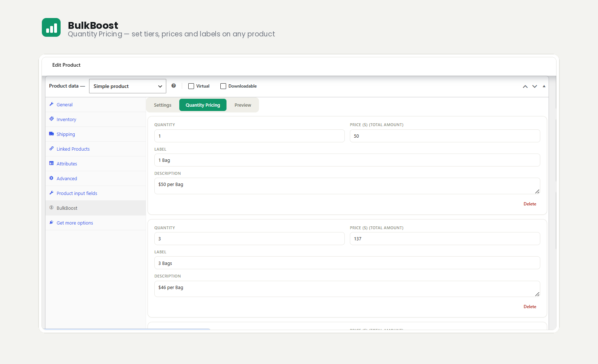Click the BulkBoost title text in header

[x=93, y=25]
